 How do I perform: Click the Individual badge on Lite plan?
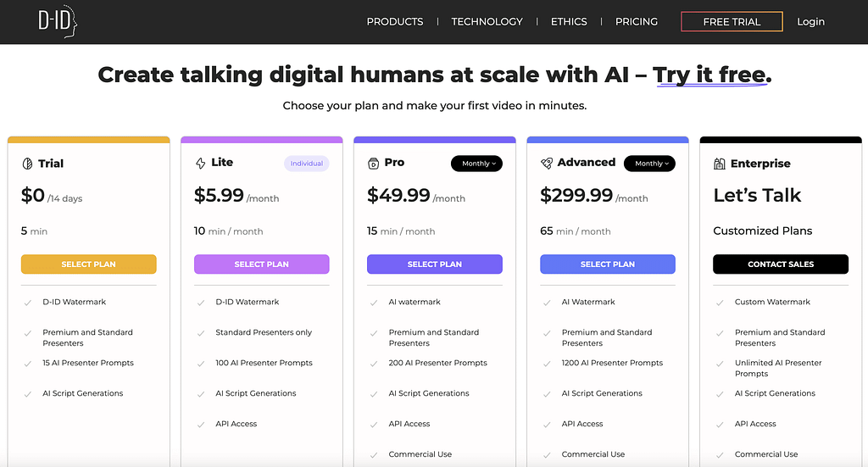point(306,164)
